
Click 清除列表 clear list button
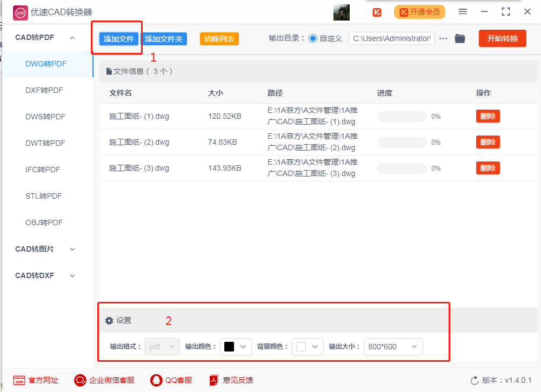[219, 39]
